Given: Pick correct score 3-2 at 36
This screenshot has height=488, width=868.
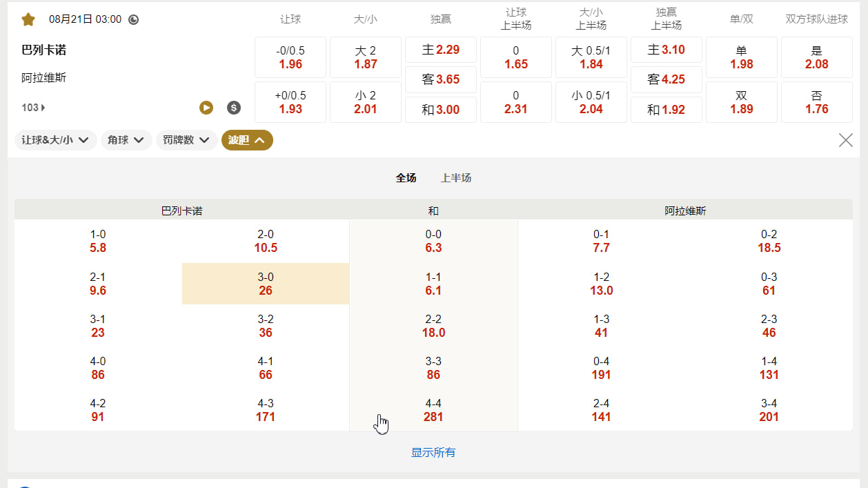Looking at the screenshot, I should coord(266,326).
